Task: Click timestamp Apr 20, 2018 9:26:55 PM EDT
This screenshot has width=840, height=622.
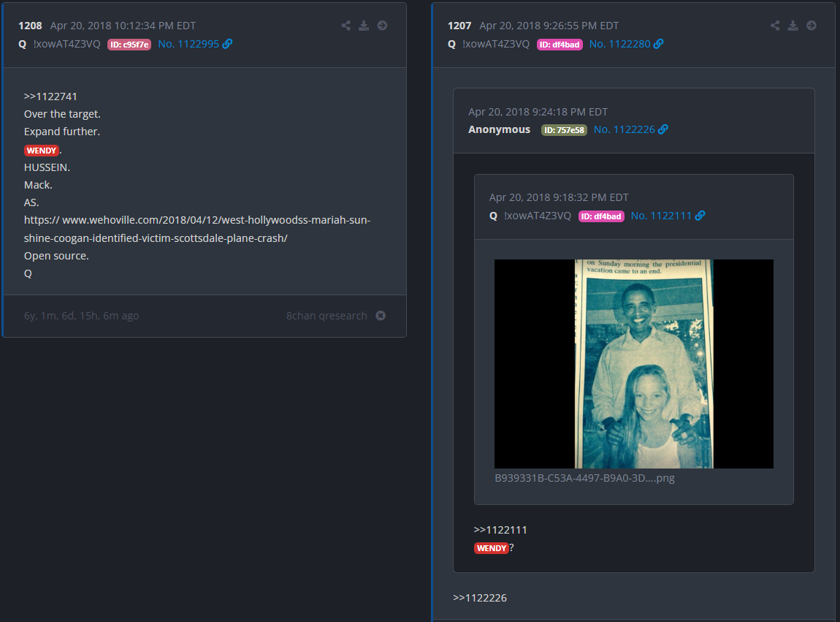Action: tap(549, 26)
